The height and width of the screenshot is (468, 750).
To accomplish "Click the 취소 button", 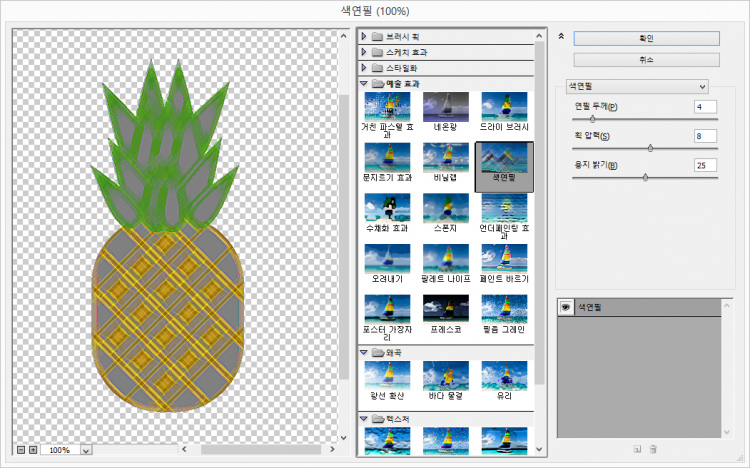I will click(x=646, y=59).
